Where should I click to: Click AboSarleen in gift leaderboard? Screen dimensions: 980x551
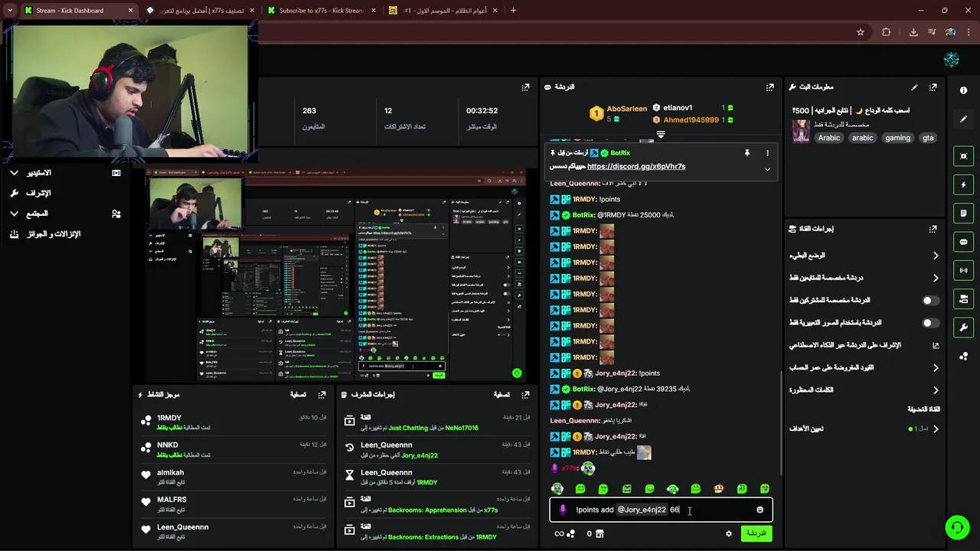point(626,109)
